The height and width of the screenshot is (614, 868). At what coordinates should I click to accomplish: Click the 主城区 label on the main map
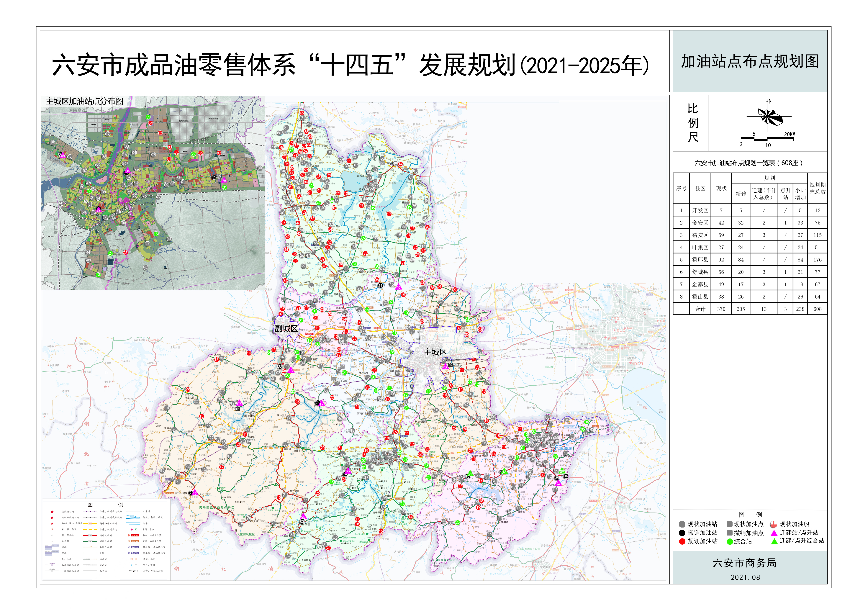(435, 352)
